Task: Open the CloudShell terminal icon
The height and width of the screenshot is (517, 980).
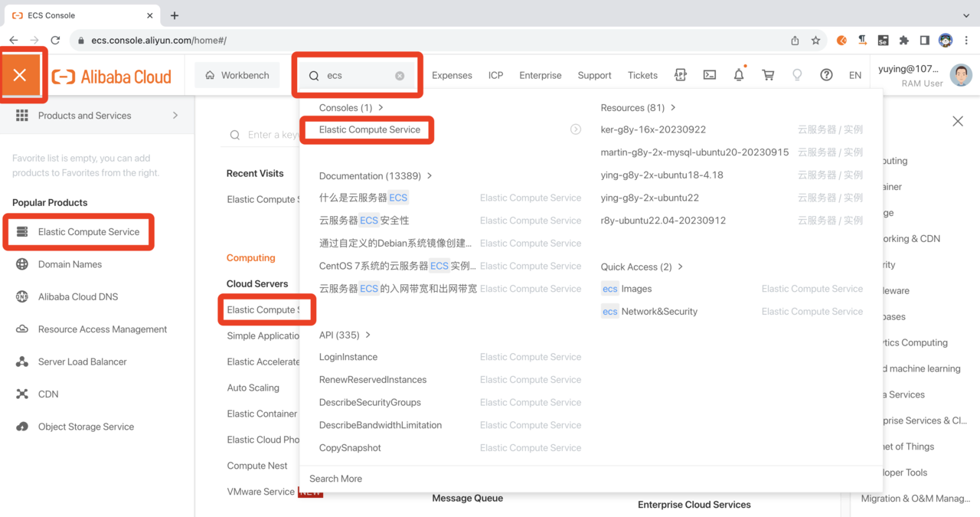Action: [x=709, y=74]
